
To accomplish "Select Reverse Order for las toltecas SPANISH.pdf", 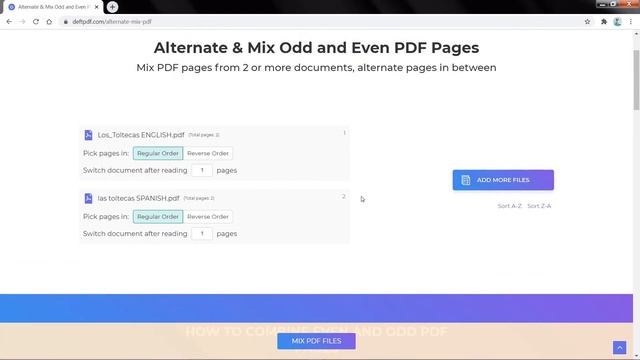I will 208,217.
